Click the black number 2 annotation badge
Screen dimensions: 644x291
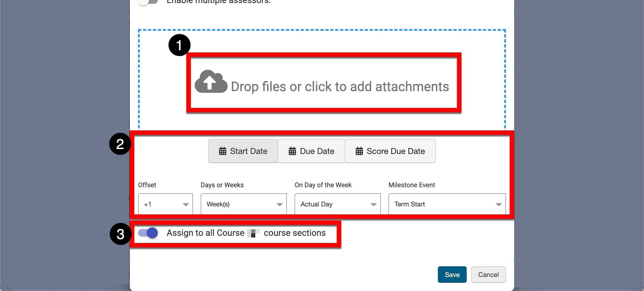tap(120, 144)
